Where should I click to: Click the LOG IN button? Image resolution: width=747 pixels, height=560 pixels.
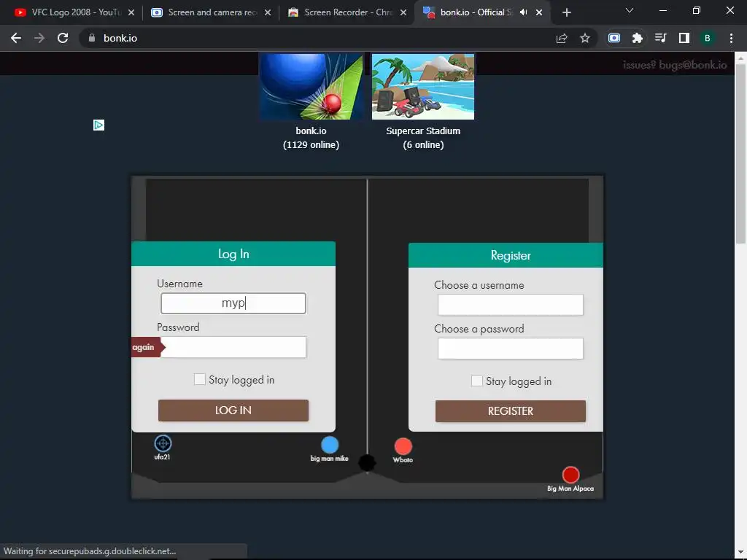pyautogui.click(x=233, y=411)
